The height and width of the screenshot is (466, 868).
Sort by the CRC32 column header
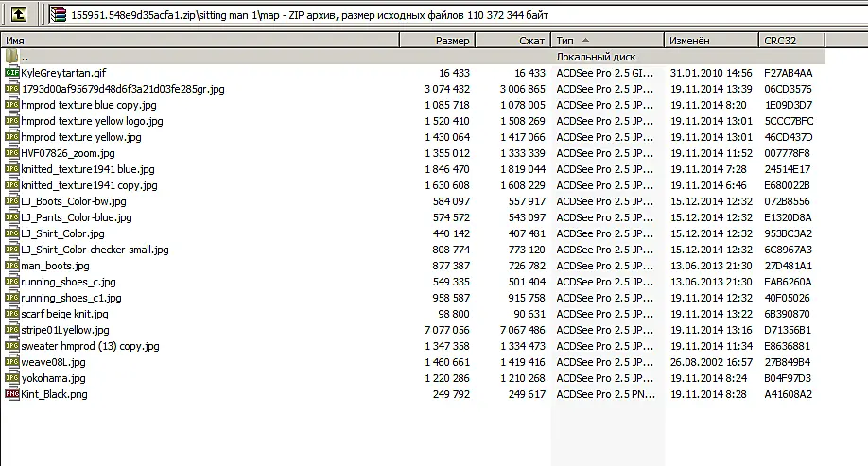pyautogui.click(x=792, y=41)
